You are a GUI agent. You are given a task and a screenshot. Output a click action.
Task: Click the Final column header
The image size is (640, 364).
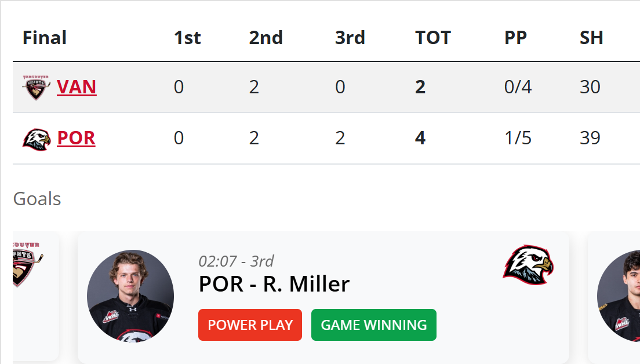[x=45, y=38]
